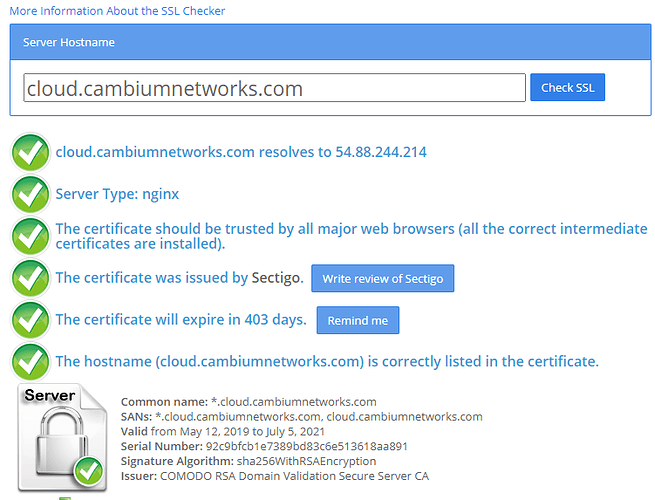
Task: Click 'resolves to 54.88.244.214' text
Action: (343, 152)
